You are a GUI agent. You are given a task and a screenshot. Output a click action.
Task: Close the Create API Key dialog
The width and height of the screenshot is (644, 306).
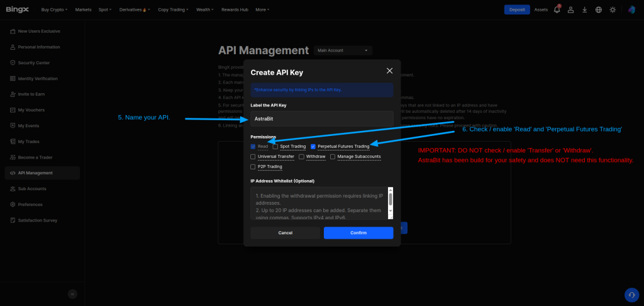389,71
